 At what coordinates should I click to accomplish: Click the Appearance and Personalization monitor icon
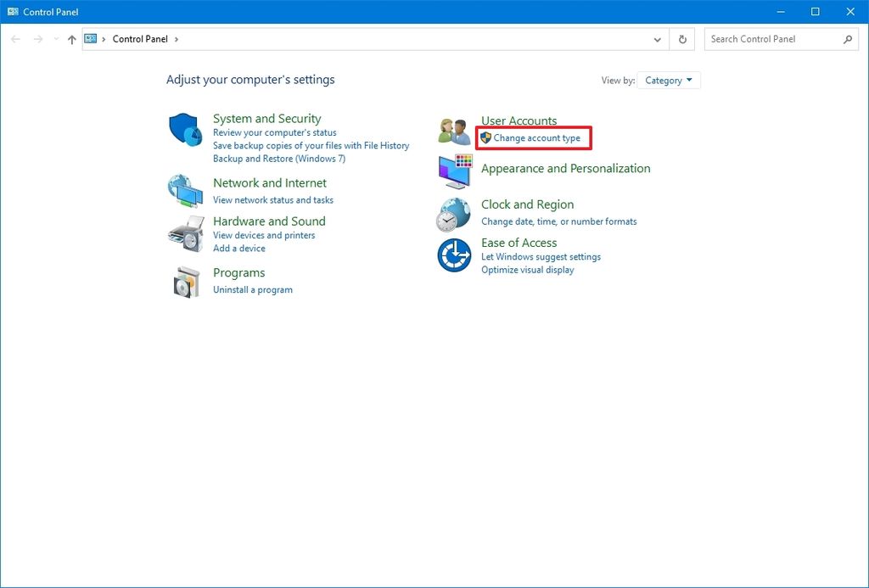pos(453,171)
